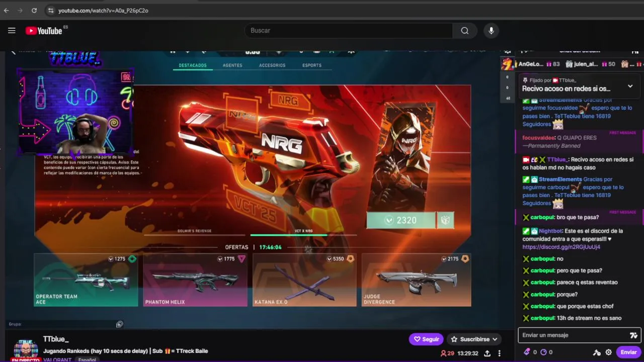
Task: Select the VCT X NRG bundle marker
Action: pyautogui.click(x=303, y=231)
